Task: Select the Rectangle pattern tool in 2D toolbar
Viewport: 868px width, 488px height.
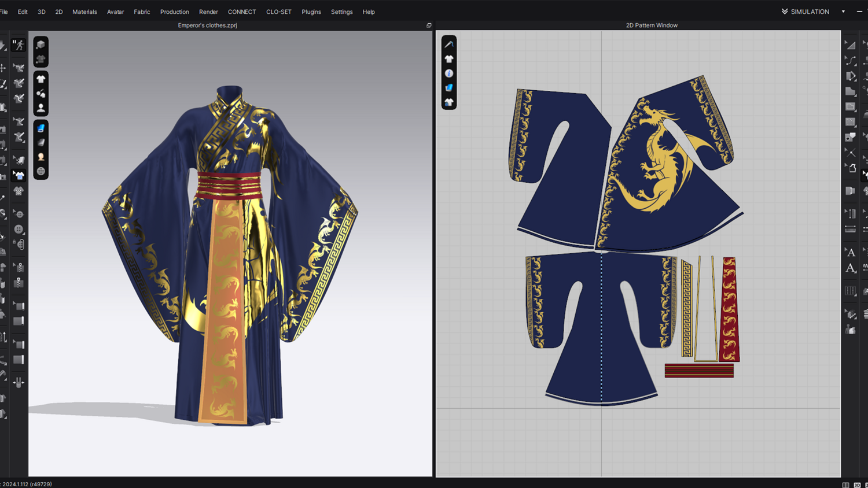Action: point(850,91)
